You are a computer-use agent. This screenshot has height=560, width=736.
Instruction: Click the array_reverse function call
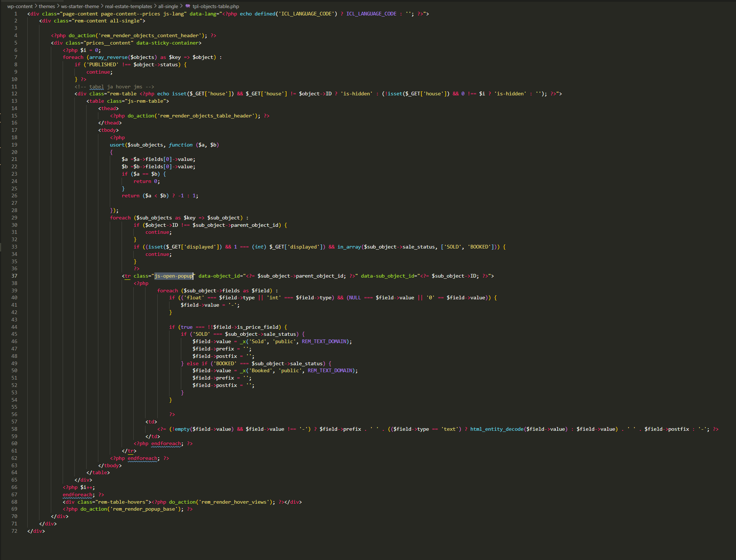108,57
